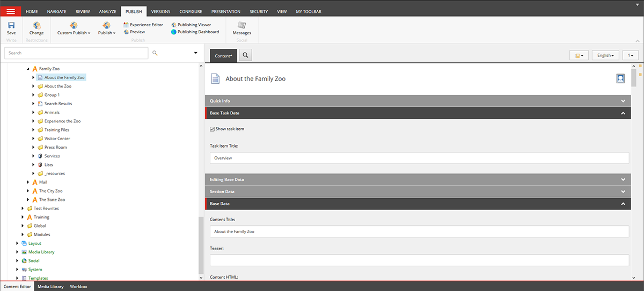Click the Messages icon
The height and width of the screenshot is (291, 644).
(241, 26)
